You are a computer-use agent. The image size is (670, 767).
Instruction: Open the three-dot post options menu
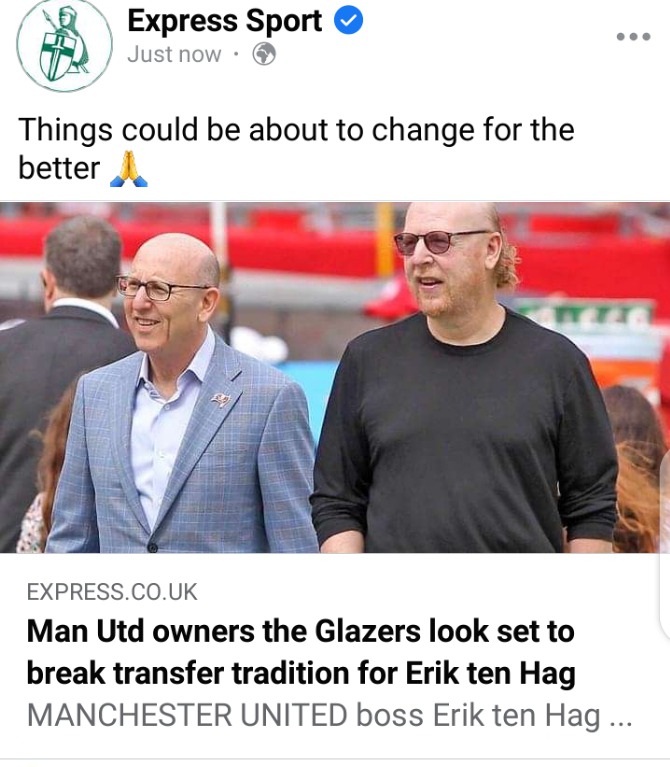[x=633, y=37]
